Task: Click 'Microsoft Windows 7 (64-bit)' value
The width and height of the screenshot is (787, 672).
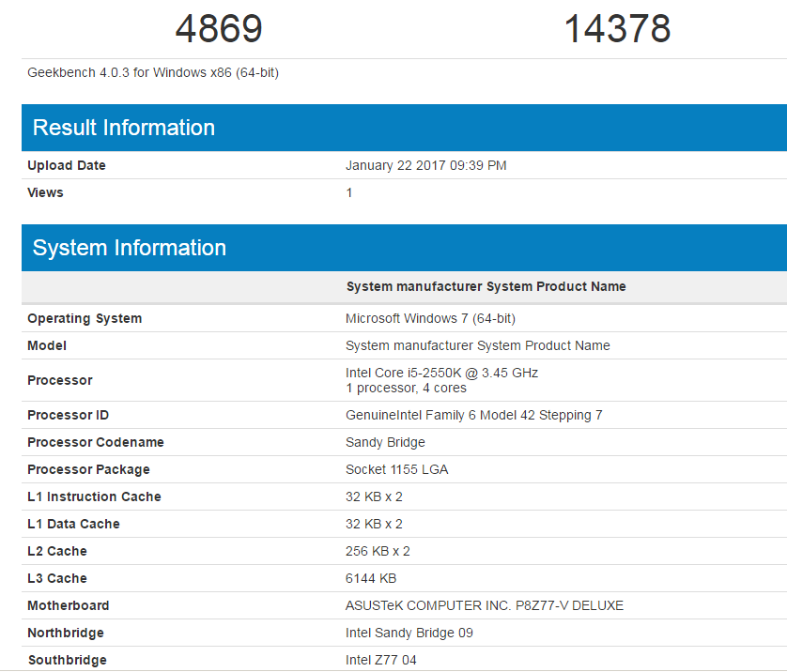Action: (x=431, y=318)
